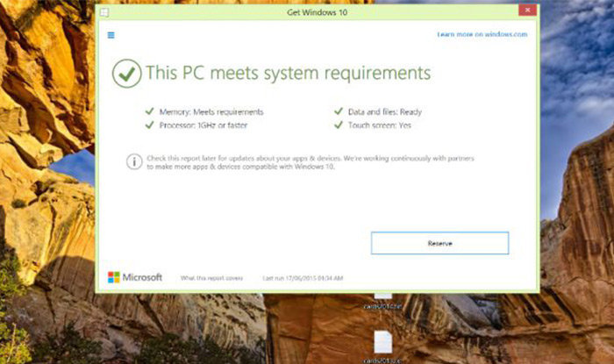Click checkmark beside Processor: 1GHz or faster
The height and width of the screenshot is (364, 614).
point(149,125)
